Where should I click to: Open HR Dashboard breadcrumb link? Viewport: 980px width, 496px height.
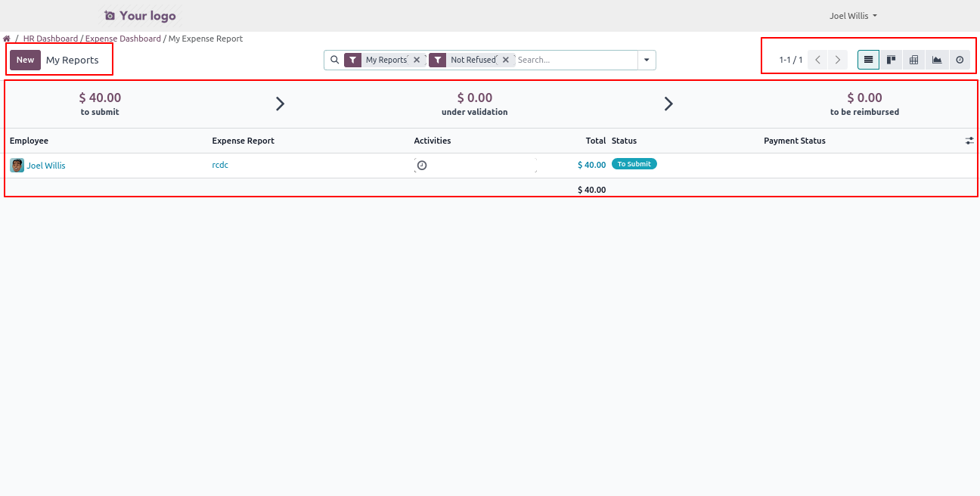click(51, 39)
